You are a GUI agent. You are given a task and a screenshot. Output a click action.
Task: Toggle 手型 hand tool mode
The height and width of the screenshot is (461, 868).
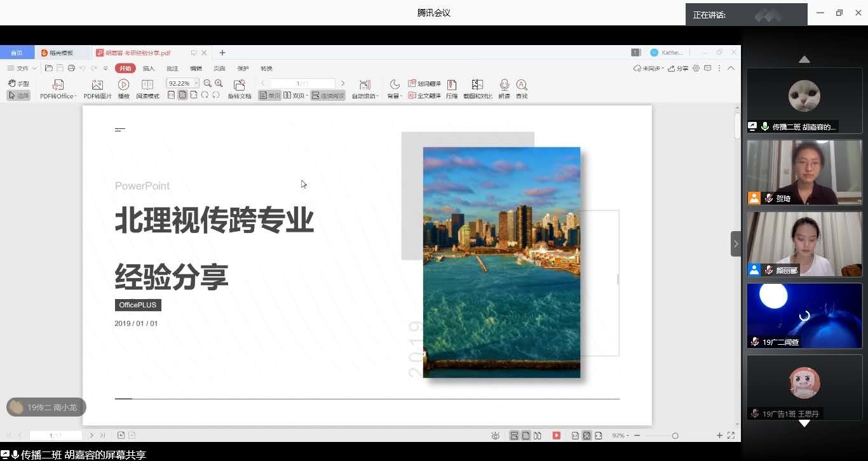click(18, 83)
